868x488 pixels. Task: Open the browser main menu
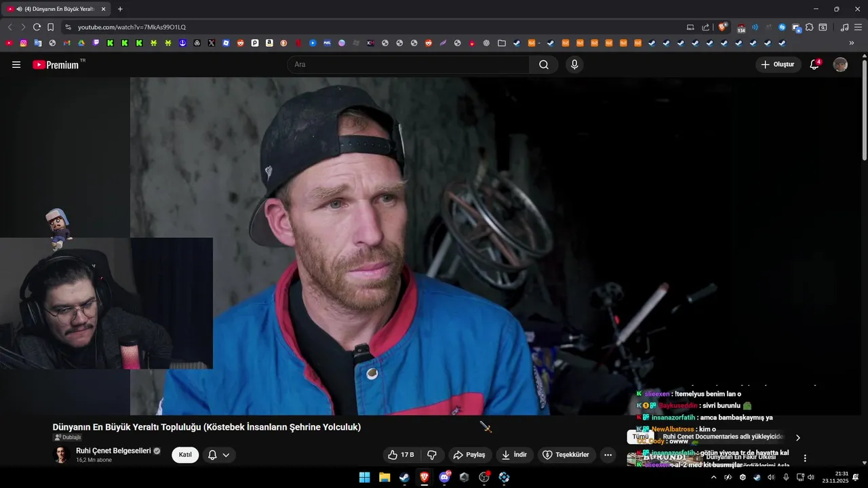click(858, 27)
